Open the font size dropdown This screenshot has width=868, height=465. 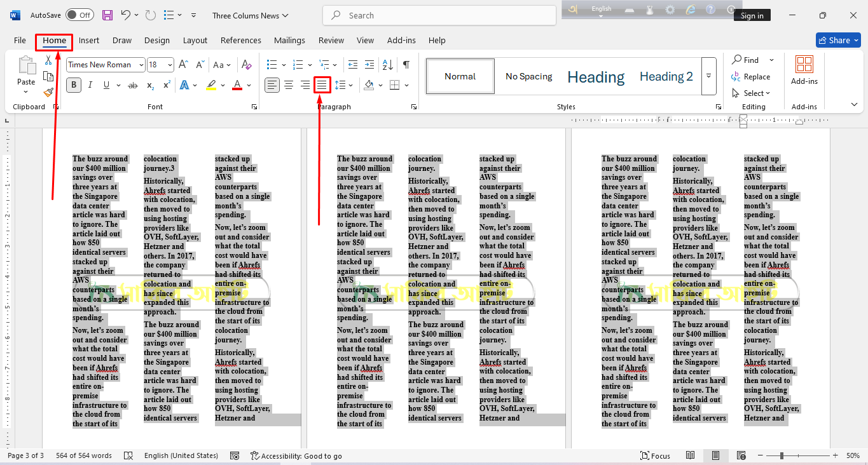(169, 64)
